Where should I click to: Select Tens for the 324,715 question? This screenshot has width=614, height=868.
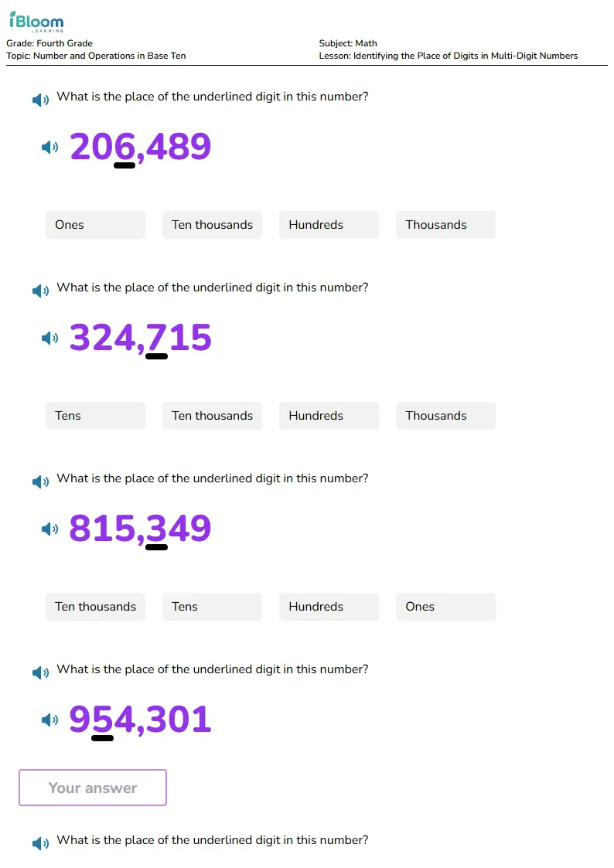click(95, 416)
